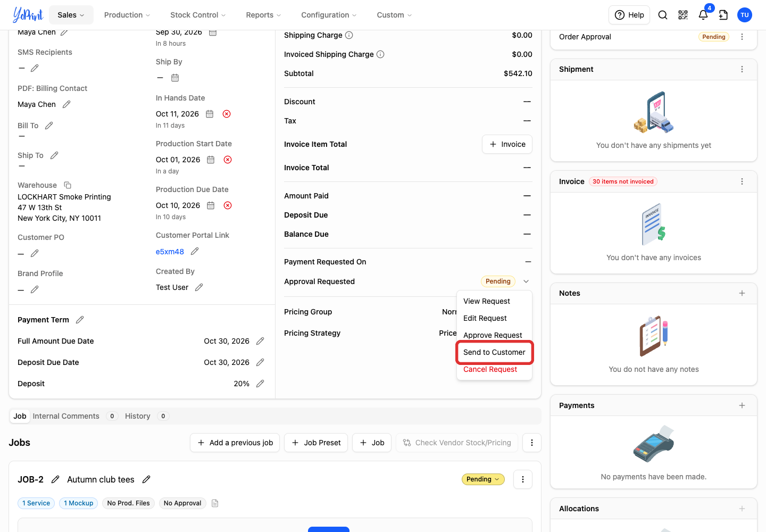This screenshot has width=766, height=532.
Task: Edit the Bill To address
Action: coord(49,126)
